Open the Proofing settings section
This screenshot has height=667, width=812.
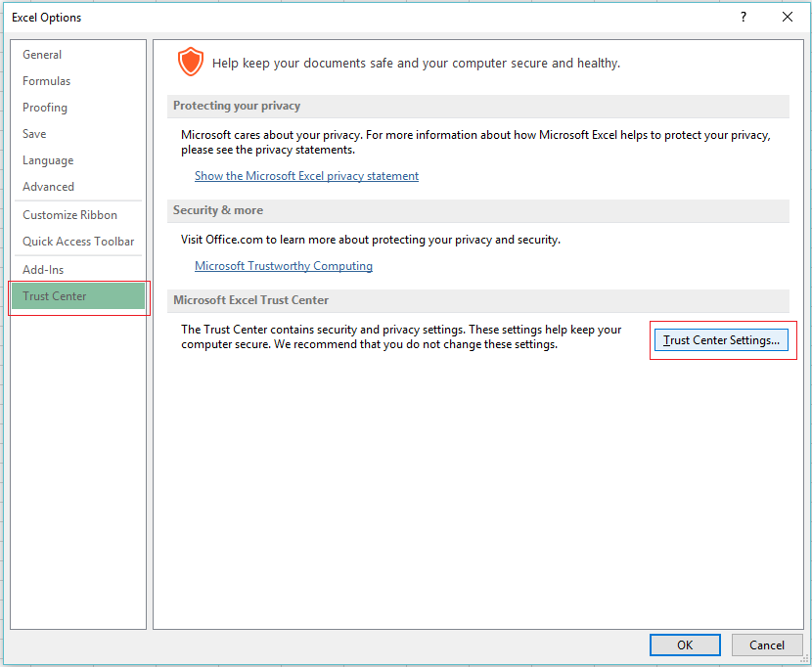(44, 107)
